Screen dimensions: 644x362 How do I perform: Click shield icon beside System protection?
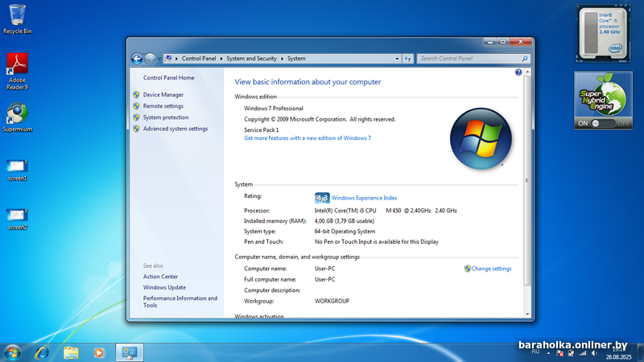[x=136, y=117]
